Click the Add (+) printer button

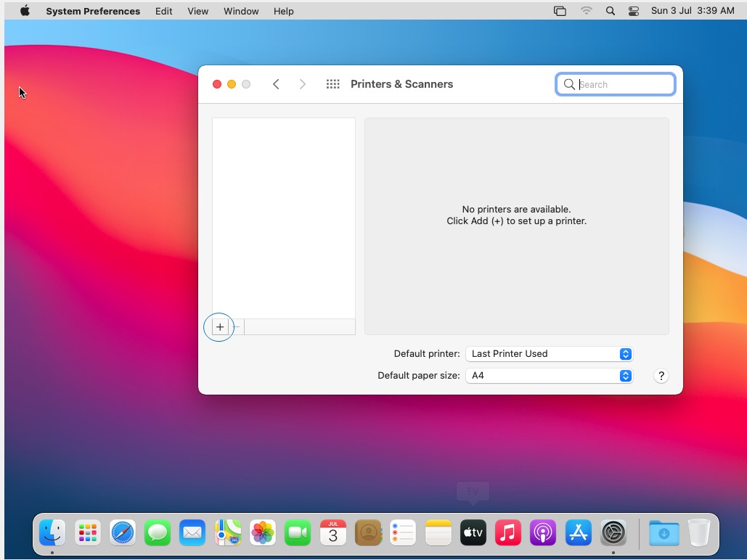(x=220, y=327)
